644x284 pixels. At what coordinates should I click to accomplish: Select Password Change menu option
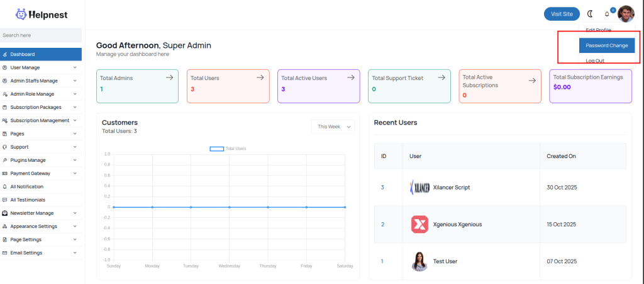(606, 45)
